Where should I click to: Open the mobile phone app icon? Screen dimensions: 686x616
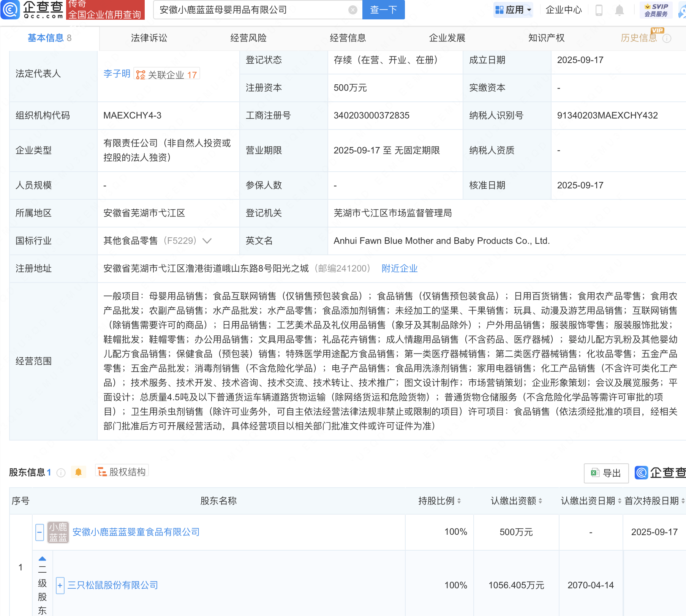(x=599, y=10)
